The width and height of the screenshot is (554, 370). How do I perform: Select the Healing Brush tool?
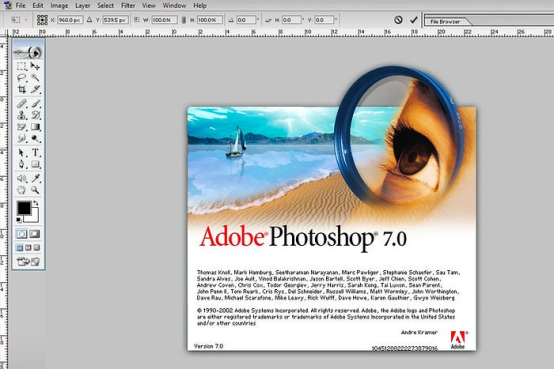coord(22,104)
